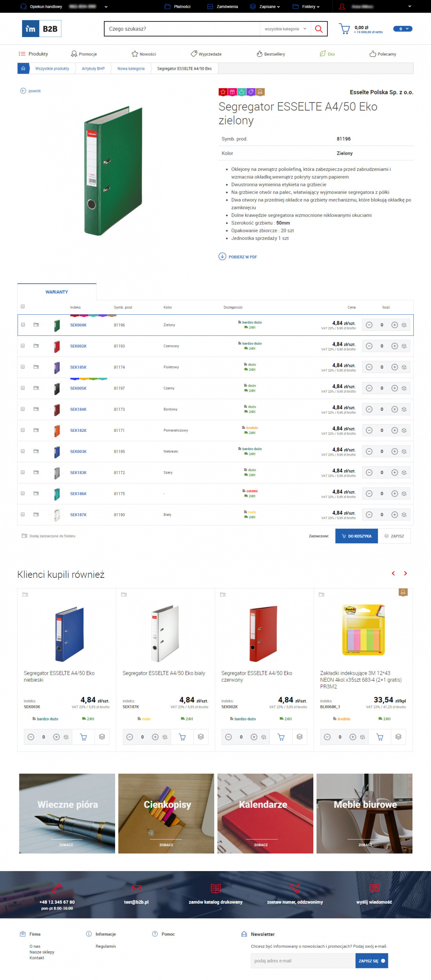Click the home icon in breadcrumb
The image size is (431, 980).
pyautogui.click(x=23, y=68)
